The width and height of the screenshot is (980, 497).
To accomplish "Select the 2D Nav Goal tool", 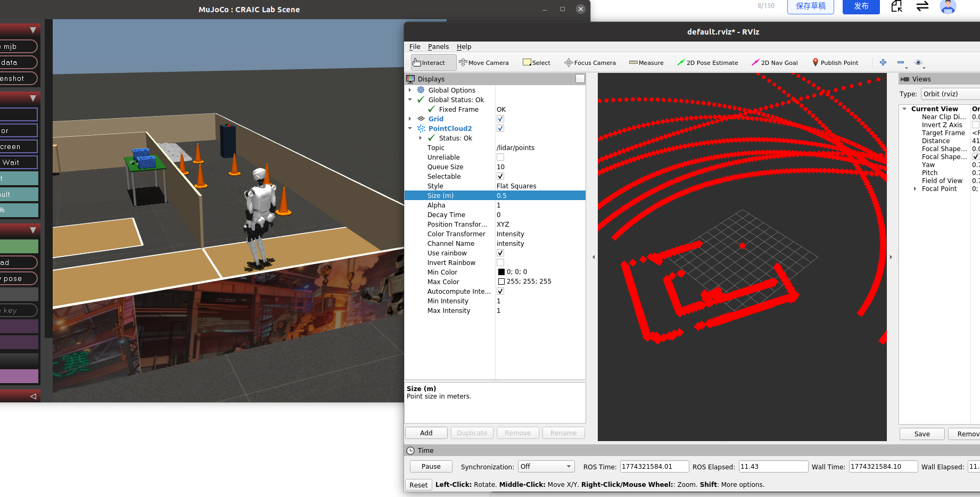I will 775,63.
